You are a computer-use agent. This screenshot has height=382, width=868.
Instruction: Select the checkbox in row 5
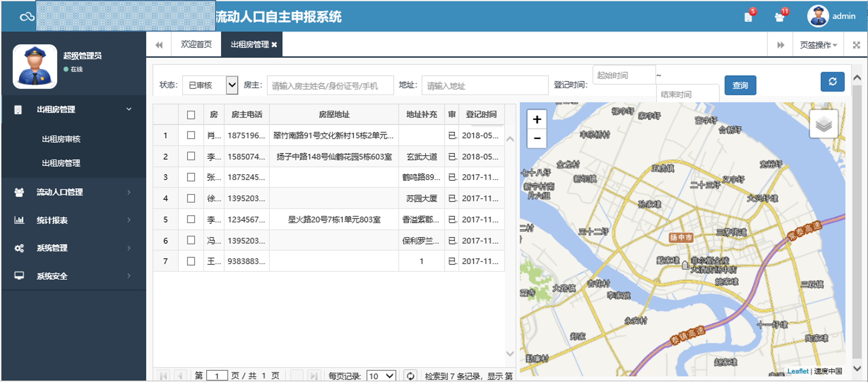191,219
